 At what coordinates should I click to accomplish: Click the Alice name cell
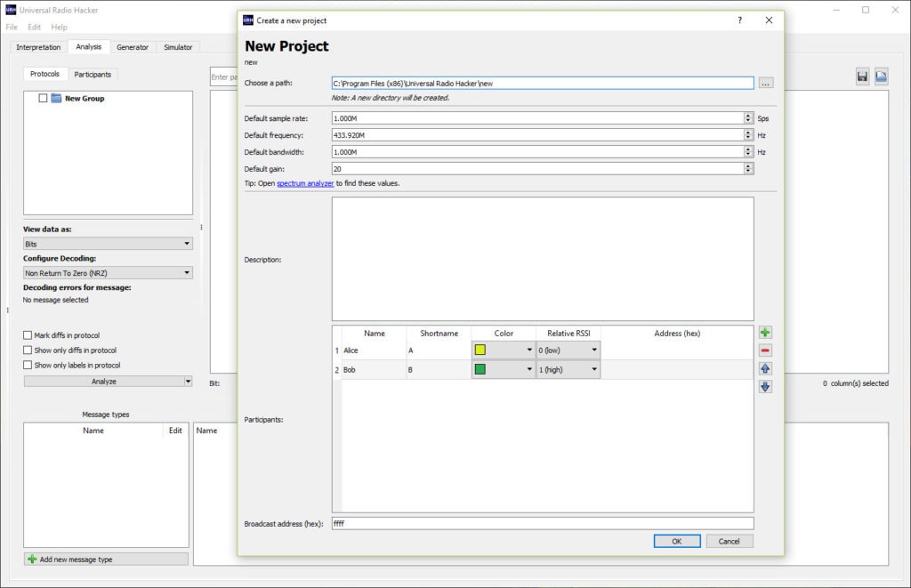[x=374, y=350]
